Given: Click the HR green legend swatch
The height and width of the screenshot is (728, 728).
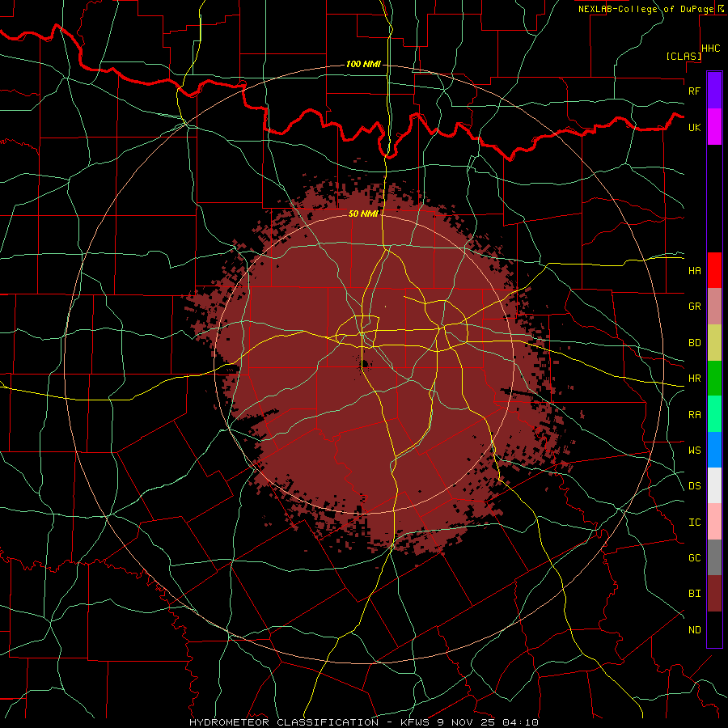Looking at the screenshot, I should 714,378.
